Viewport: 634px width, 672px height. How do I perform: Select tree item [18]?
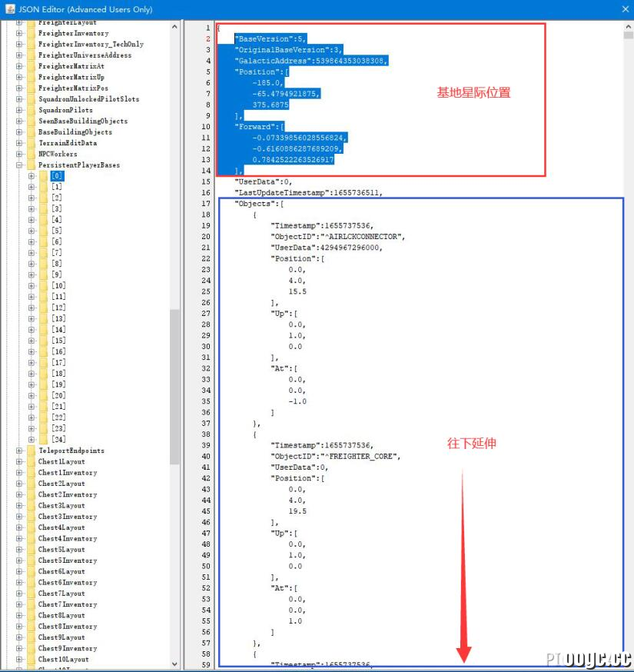coord(58,374)
